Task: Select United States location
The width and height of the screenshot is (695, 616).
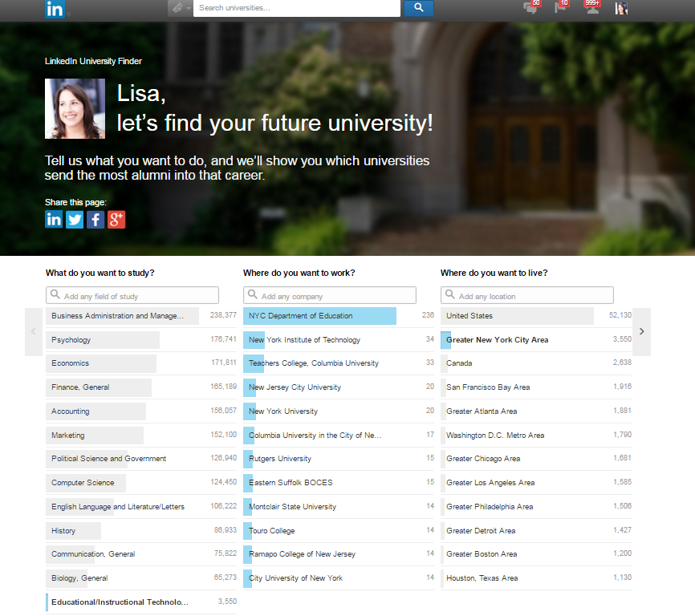Action: point(536,316)
